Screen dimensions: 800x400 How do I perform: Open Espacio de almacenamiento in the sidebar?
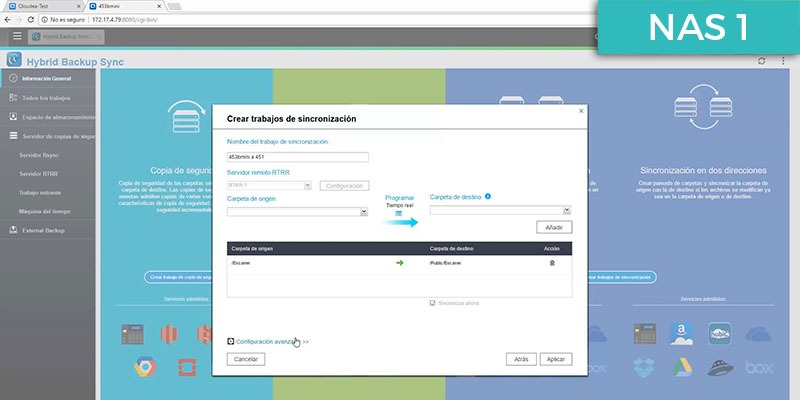coord(47,117)
